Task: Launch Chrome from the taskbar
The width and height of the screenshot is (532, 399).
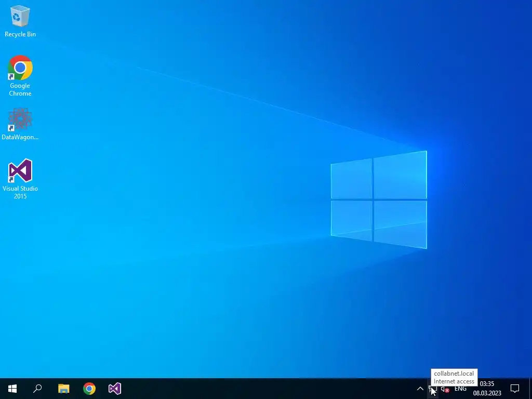Action: point(89,389)
